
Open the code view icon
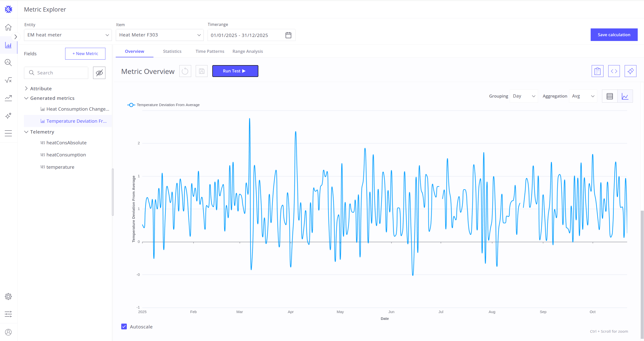(x=614, y=71)
